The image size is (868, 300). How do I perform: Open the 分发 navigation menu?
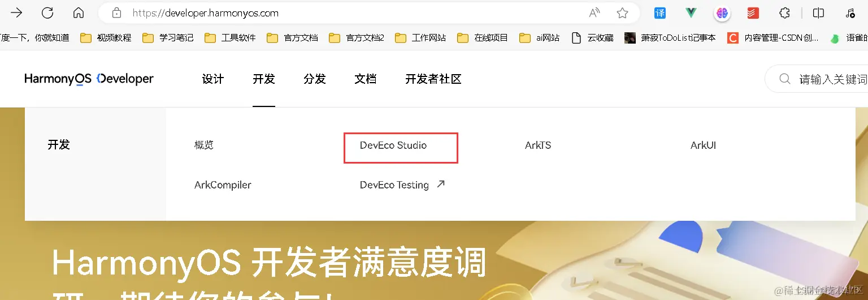[315, 79]
